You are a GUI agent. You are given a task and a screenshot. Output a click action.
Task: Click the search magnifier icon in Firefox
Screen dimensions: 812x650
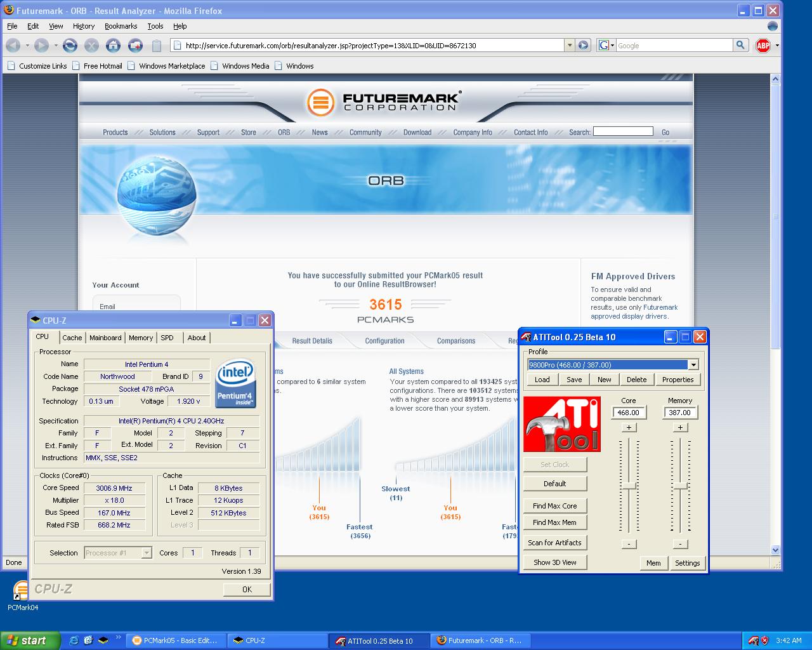tap(740, 45)
